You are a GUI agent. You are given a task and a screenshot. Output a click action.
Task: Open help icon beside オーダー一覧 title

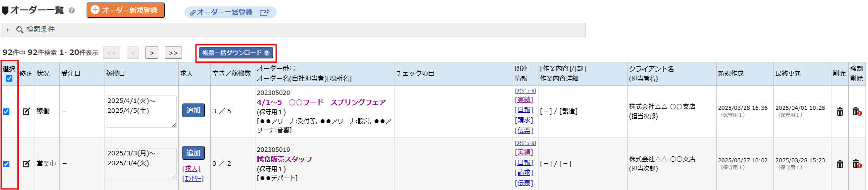72,10
